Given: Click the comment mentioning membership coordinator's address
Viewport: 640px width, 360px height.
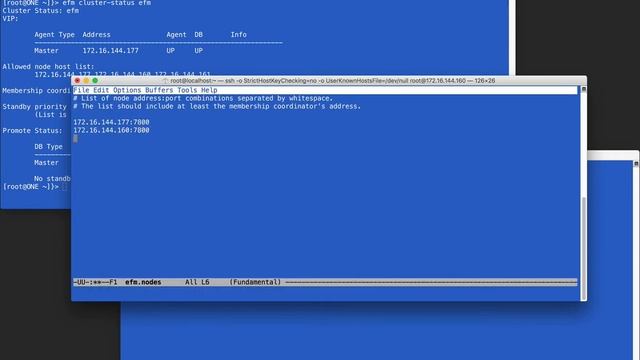Looking at the screenshot, I should (x=217, y=106).
